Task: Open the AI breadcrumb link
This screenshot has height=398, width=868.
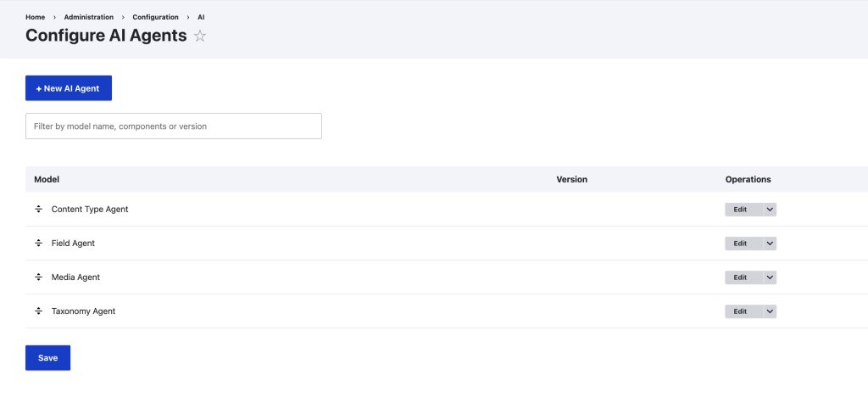Action: coord(201,17)
